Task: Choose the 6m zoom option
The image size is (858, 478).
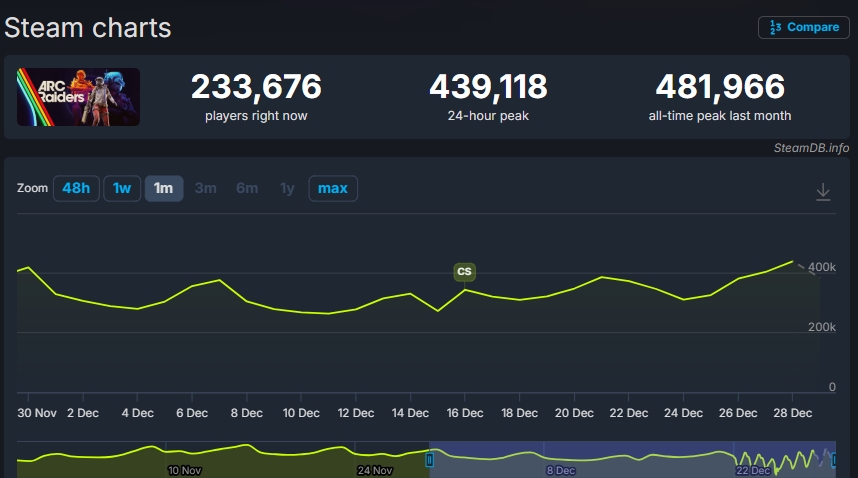Action: (x=247, y=188)
